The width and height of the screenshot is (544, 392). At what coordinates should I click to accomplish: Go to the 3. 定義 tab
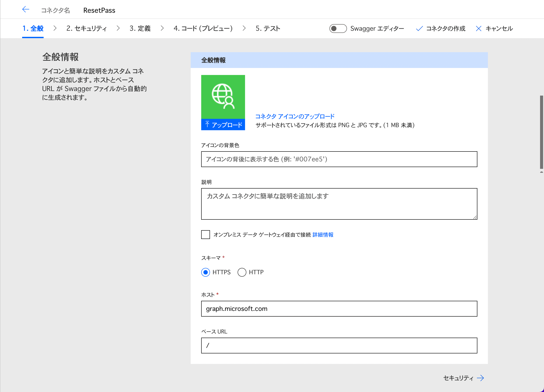pos(140,29)
